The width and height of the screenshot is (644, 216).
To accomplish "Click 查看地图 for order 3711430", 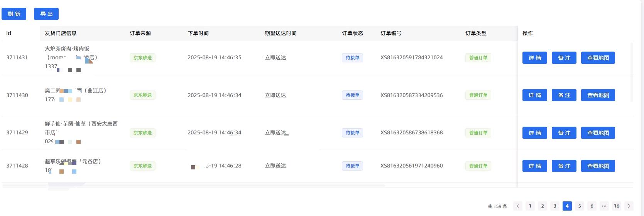I will [598, 95].
